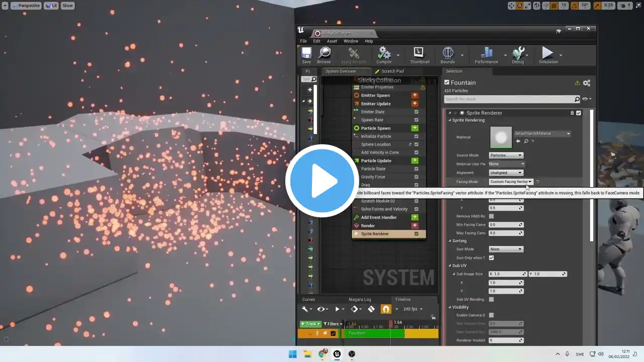Viewport: 644px width, 362px height.
Task: Open File Explorer in Windows taskbar
Action: point(307,354)
